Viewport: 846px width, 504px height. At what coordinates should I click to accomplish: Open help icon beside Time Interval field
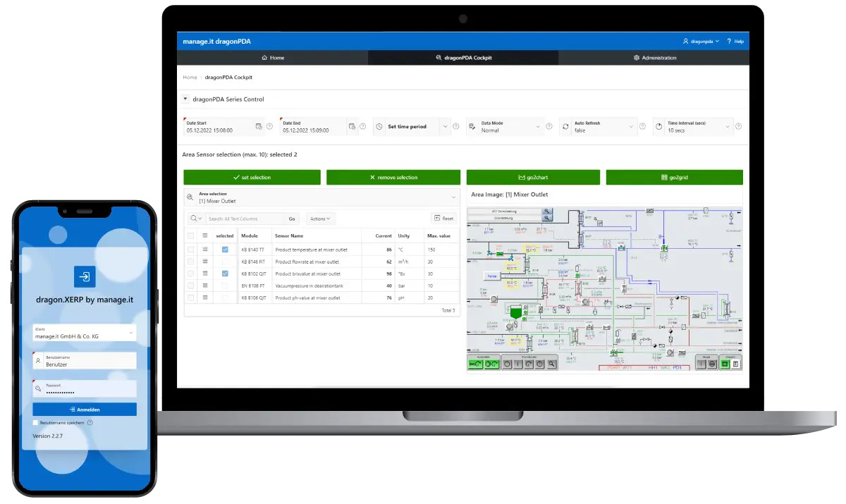738,126
